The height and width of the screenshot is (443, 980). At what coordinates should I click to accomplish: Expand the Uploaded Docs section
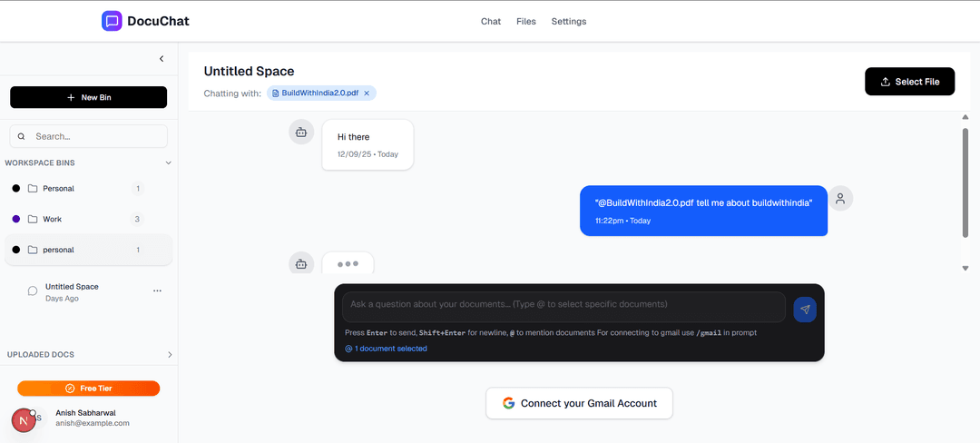pyautogui.click(x=170, y=355)
